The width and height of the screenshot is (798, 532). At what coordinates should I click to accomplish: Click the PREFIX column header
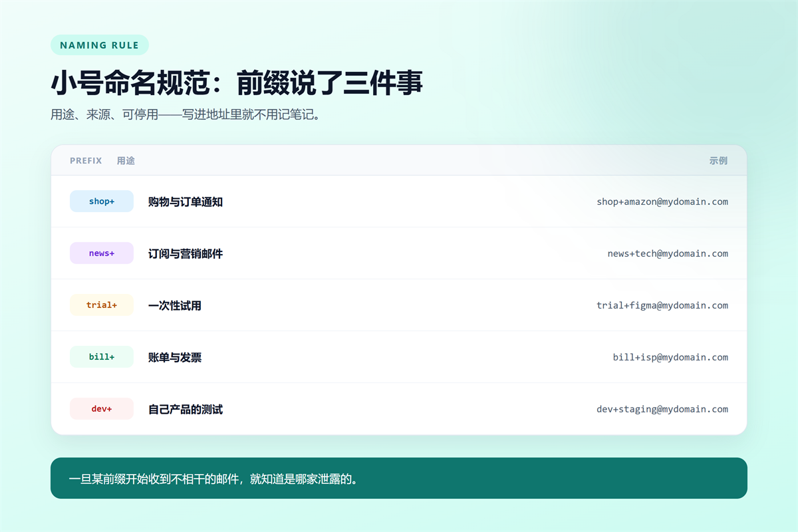tap(86, 161)
